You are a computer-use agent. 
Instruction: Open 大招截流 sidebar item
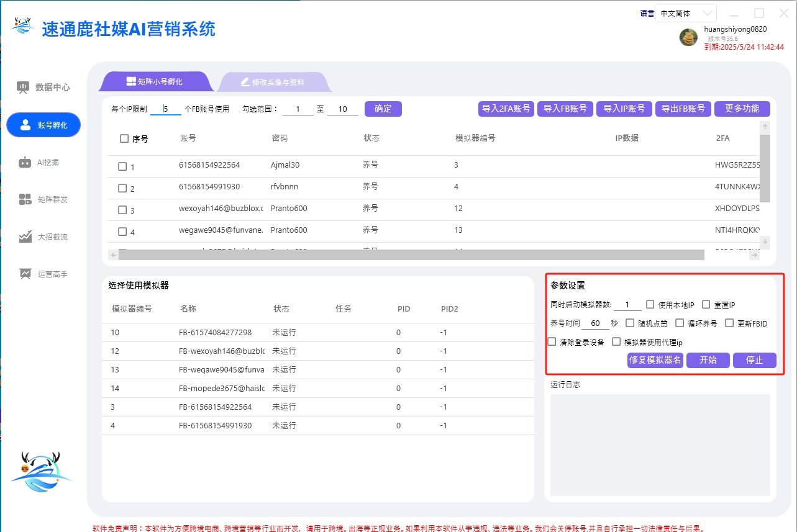tap(43, 237)
